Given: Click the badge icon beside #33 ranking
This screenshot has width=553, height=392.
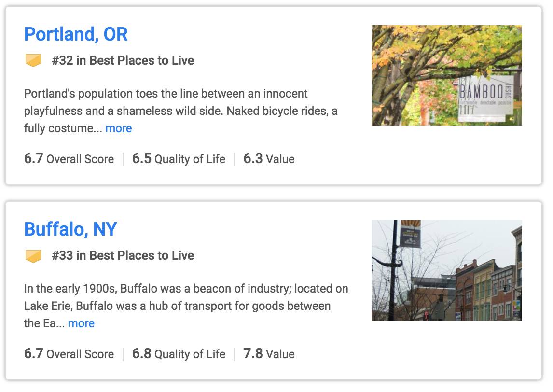Looking at the screenshot, I should tap(33, 256).
